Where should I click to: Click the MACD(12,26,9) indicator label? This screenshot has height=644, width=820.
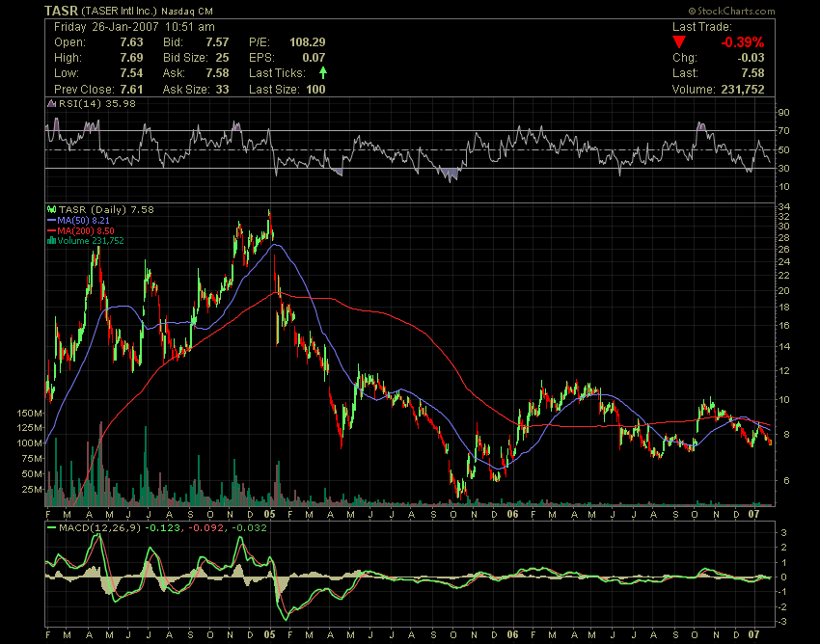tap(100, 528)
